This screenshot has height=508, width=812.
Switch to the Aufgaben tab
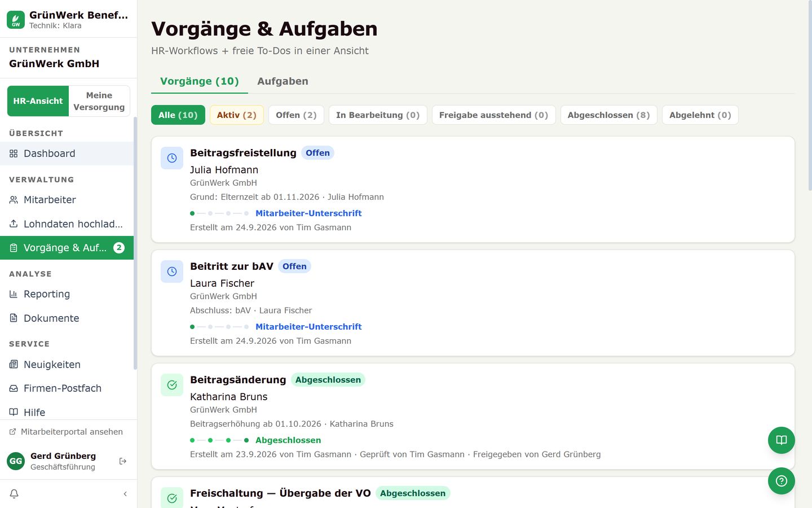tap(283, 81)
